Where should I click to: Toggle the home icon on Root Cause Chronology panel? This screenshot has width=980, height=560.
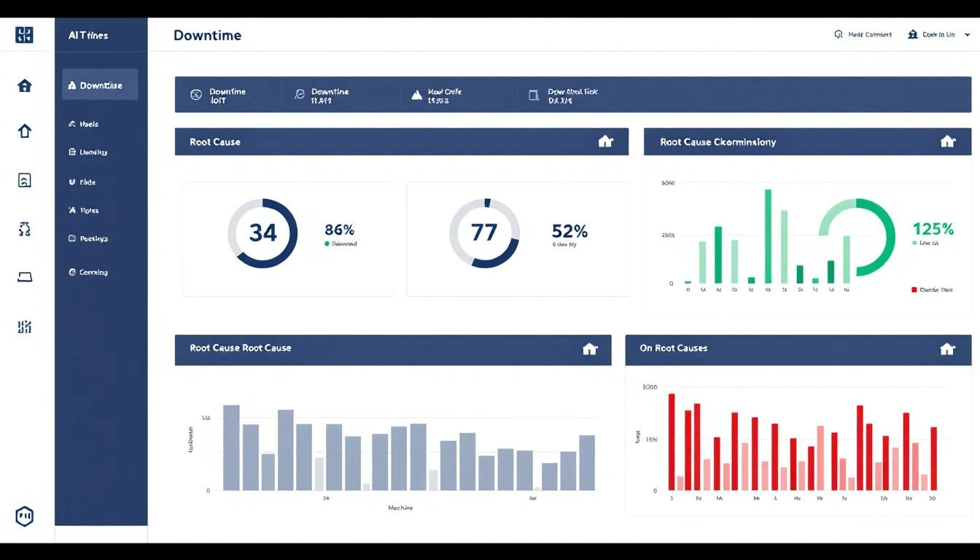click(x=947, y=141)
